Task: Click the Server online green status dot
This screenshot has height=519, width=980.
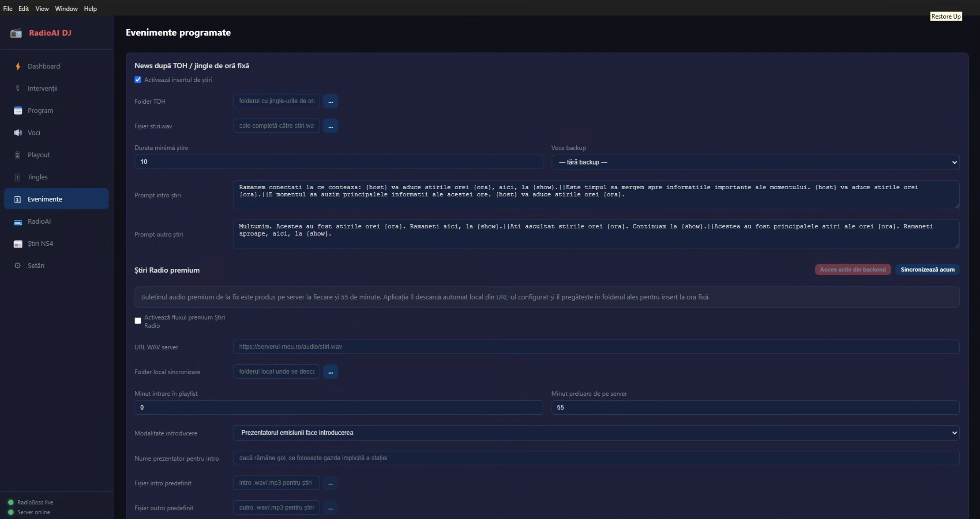Action: [10, 512]
